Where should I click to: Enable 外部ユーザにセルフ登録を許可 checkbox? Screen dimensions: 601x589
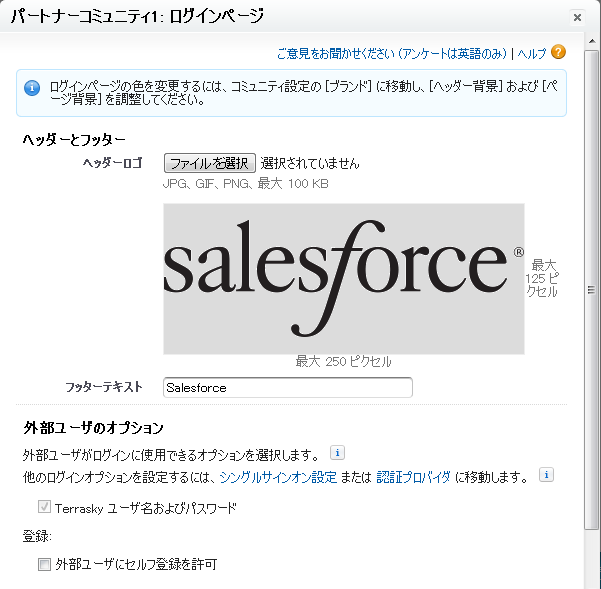[44, 564]
